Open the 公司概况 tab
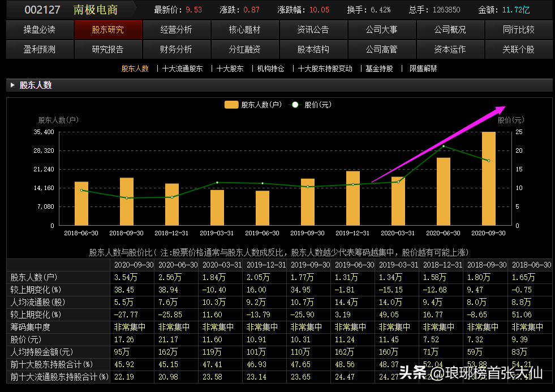 click(450, 30)
